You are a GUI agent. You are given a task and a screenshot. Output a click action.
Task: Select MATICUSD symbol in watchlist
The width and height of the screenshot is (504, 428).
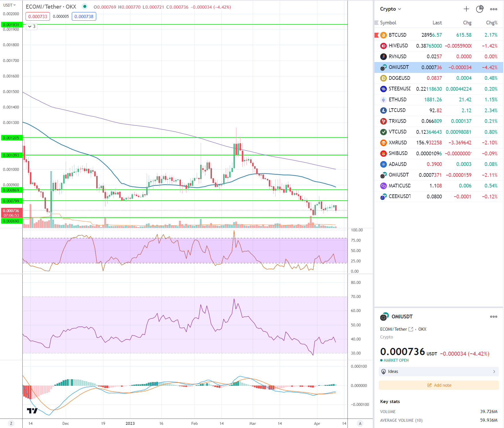pyautogui.click(x=399, y=186)
